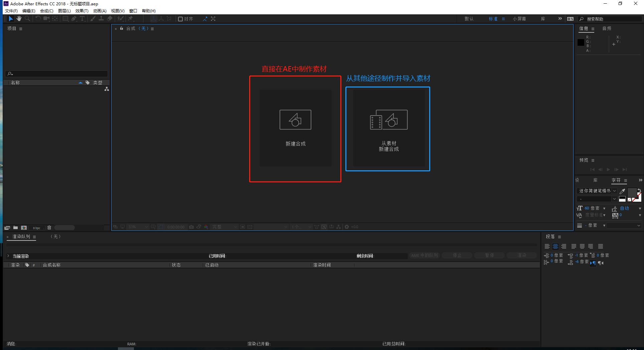Click the 从素材新建合成 button
The width and height of the screenshot is (644, 350).
(388, 128)
